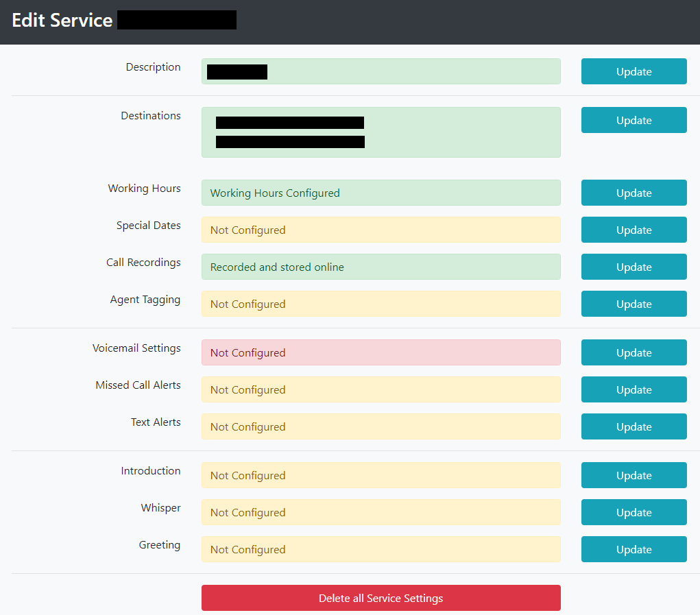The height and width of the screenshot is (615, 700).
Task: Click the red Voicemail Settings status field
Action: click(x=381, y=352)
